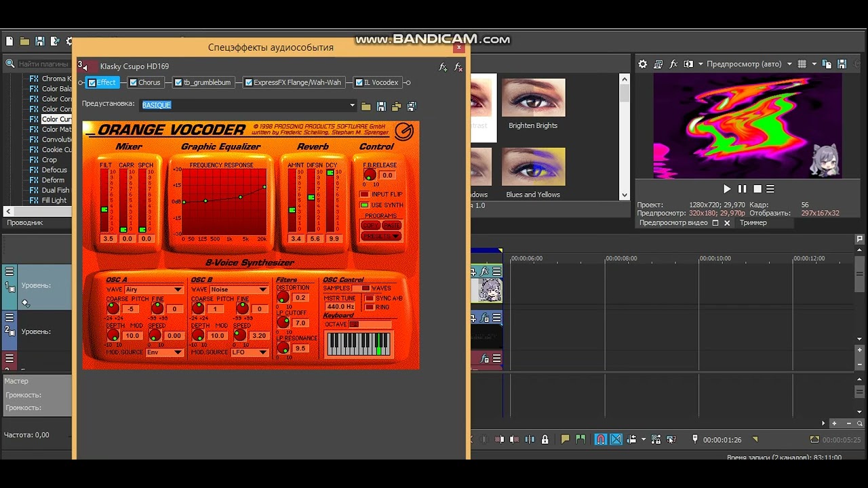Insert a region with the green flags icon

pos(580,439)
